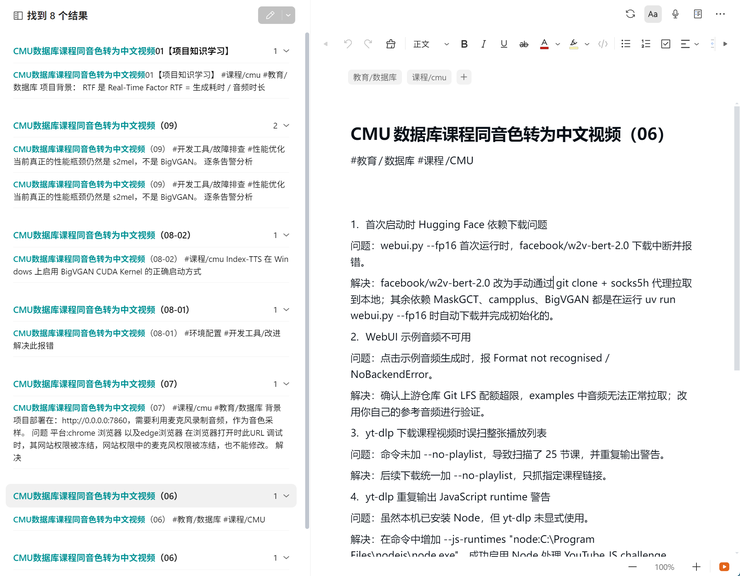
Task: Click the orange play icon at bottom right
Action: [724, 567]
